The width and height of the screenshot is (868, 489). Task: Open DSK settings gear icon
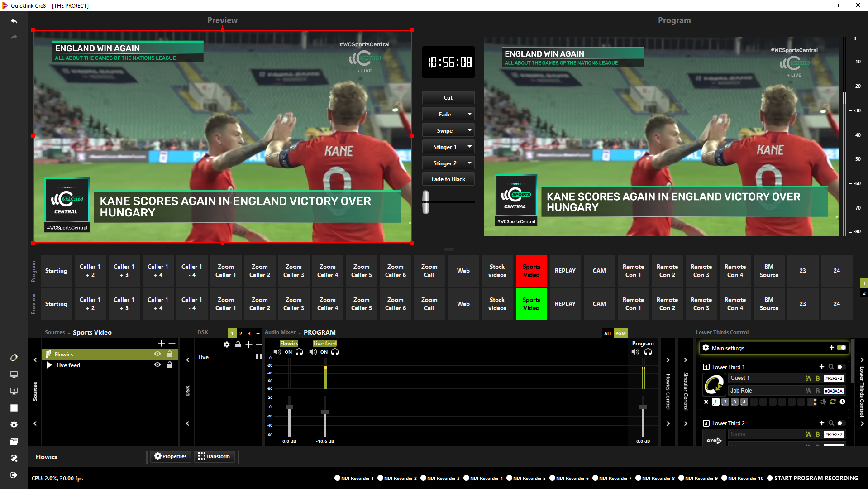(227, 345)
